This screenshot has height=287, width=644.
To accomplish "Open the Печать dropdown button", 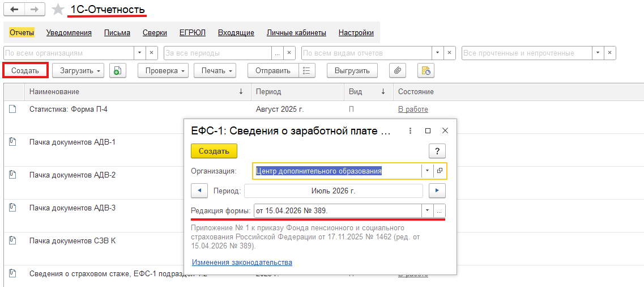I will [215, 71].
